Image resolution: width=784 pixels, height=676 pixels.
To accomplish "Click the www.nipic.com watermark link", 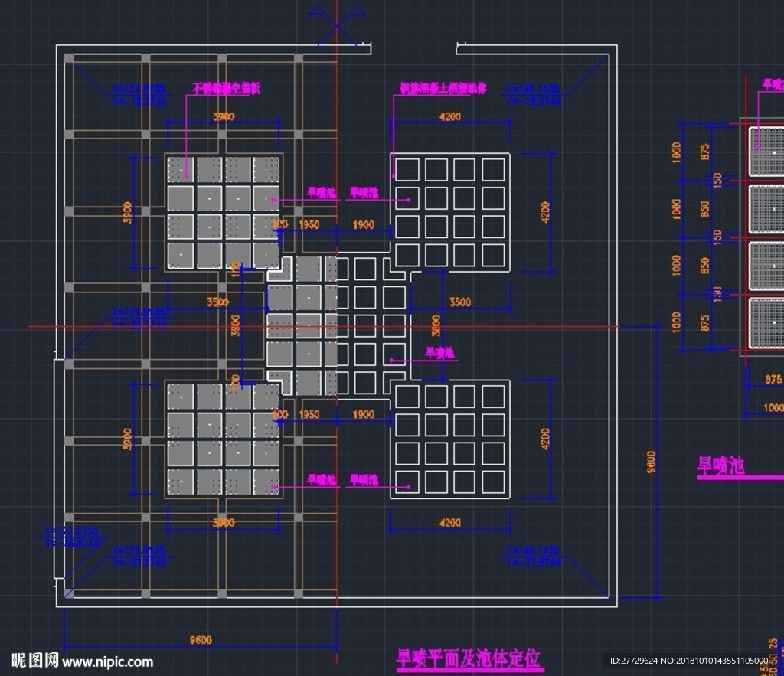I will click(x=107, y=662).
